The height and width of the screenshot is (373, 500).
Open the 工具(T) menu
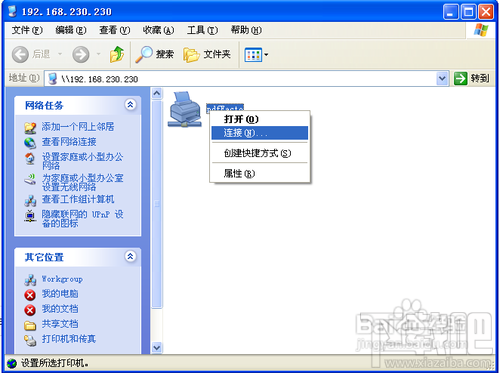[x=202, y=30]
